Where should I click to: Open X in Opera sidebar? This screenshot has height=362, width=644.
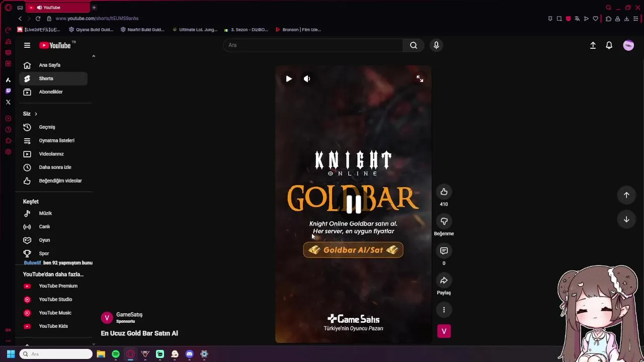tap(8, 102)
